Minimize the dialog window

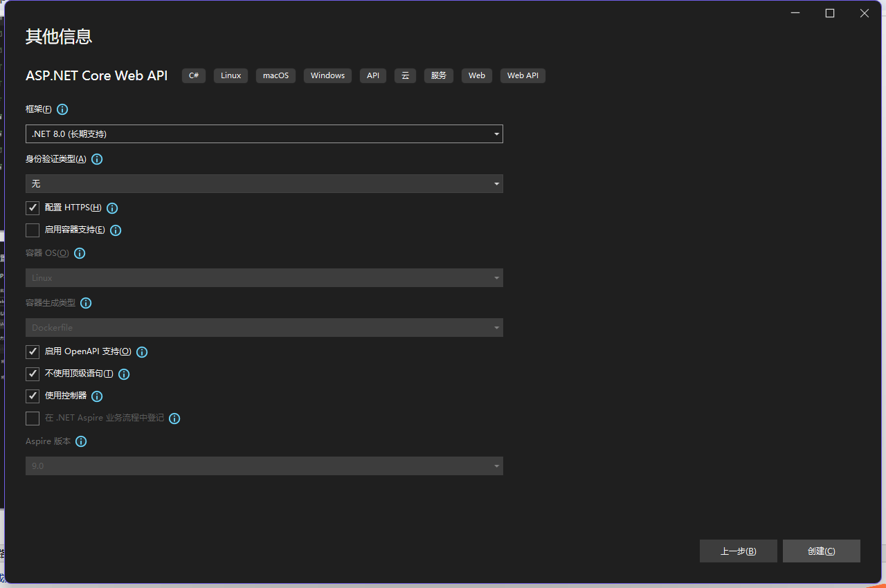[x=795, y=13]
